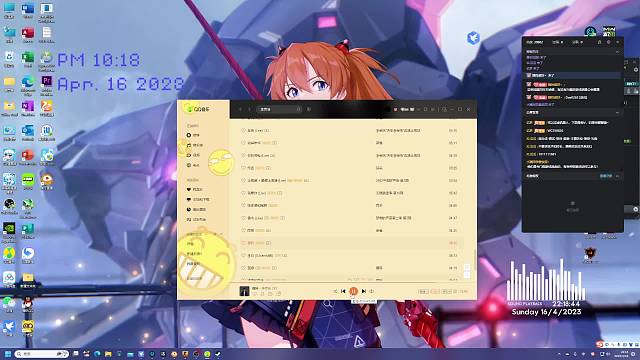Open the play queue at player bar's right end
This screenshot has width=640, height=360.
pos(464,291)
